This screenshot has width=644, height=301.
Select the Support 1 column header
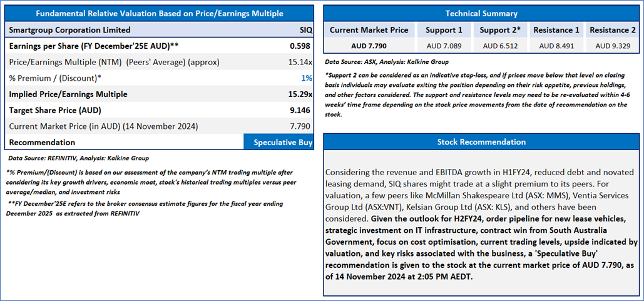click(x=444, y=30)
